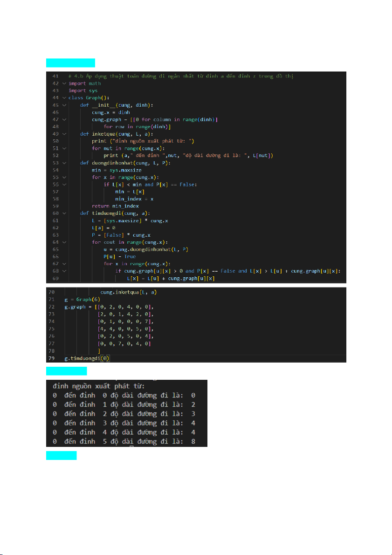Collapse the class Graph fold arrow at line 44
Screen dimensions: 392x555
(64, 98)
